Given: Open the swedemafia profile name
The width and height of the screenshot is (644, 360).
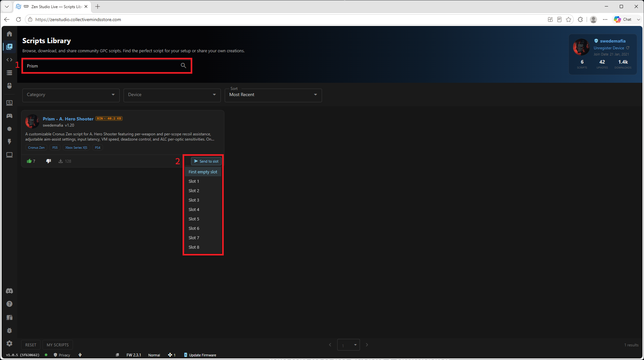Looking at the screenshot, I should pyautogui.click(x=613, y=41).
